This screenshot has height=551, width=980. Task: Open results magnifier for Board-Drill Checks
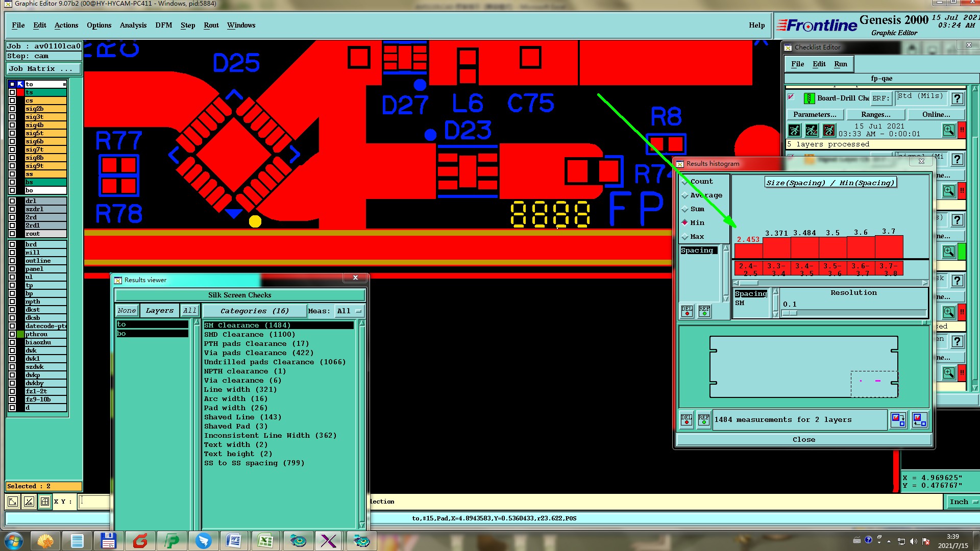948,130
